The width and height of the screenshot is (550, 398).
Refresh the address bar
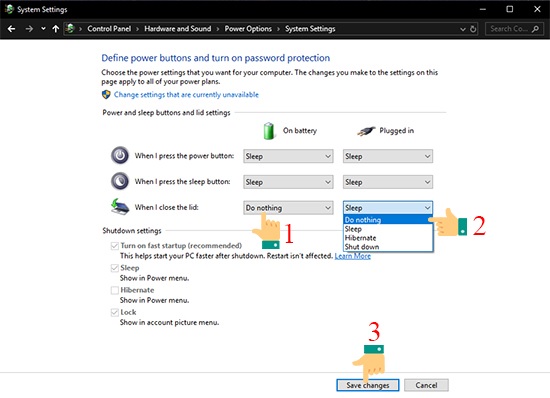[473, 29]
